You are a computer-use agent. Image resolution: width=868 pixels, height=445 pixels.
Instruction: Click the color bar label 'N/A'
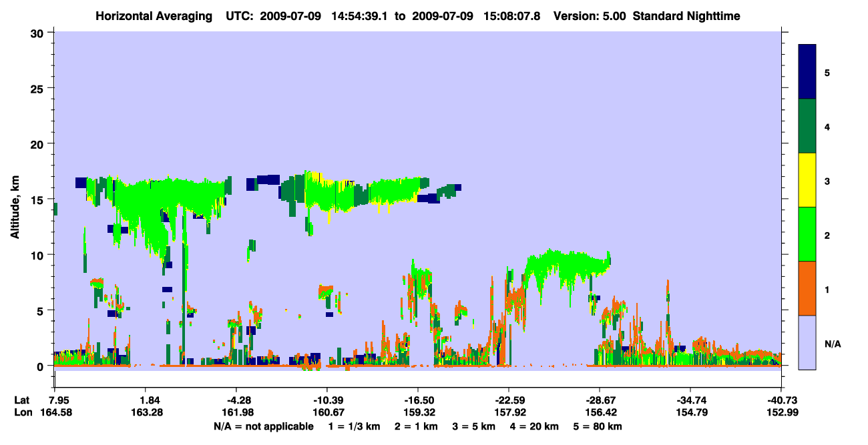[833, 344]
